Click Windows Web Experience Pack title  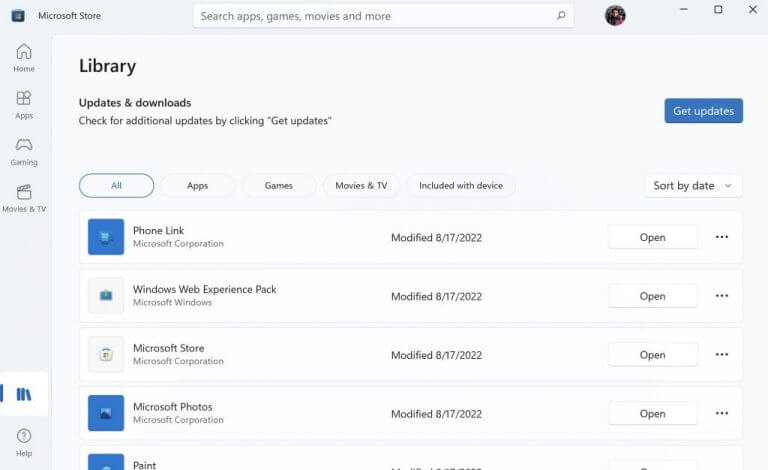coord(205,289)
